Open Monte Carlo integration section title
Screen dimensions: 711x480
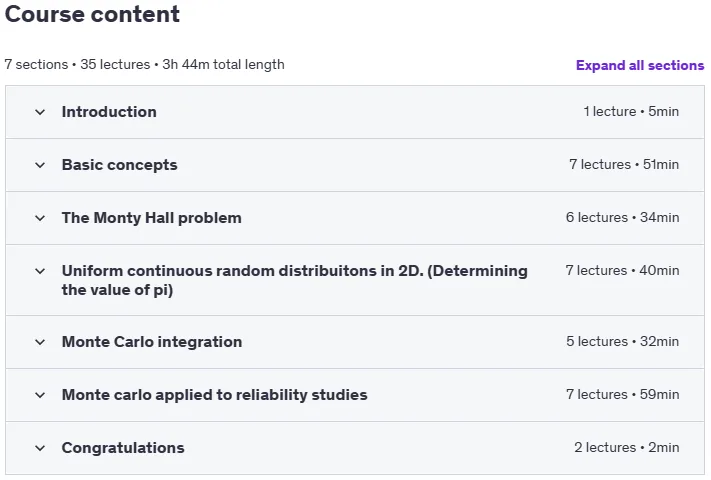coord(152,342)
